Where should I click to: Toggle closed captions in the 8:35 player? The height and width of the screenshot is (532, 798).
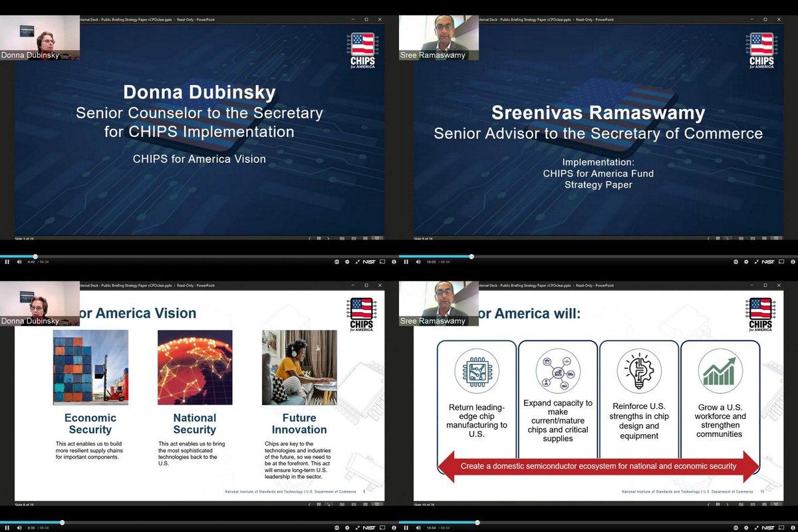point(336,528)
